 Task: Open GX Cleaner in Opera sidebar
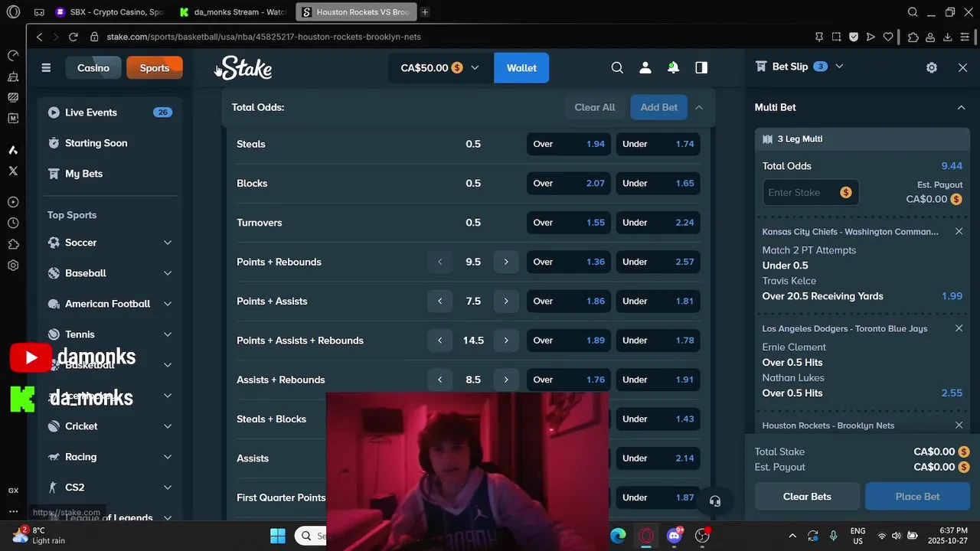pos(13,77)
